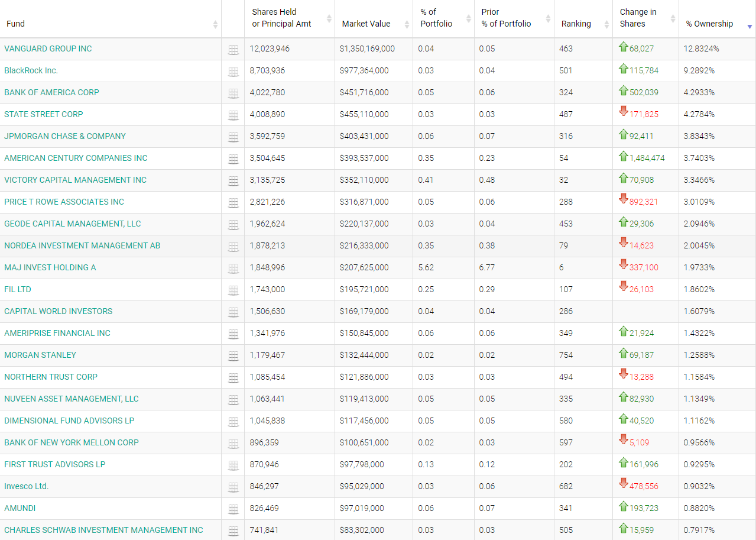
Task: Follow the DIMENSIONAL FUND ADVISORS LP link
Action: coord(69,421)
